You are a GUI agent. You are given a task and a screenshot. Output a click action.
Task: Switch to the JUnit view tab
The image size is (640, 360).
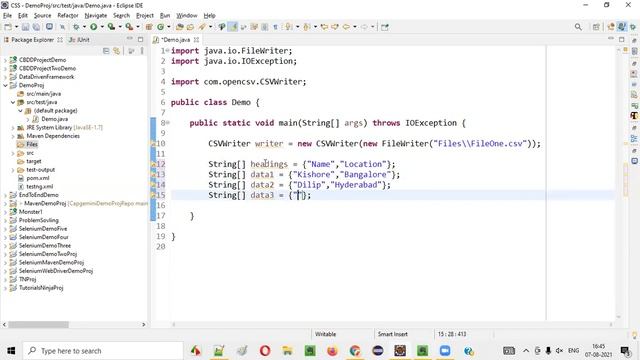80,40
